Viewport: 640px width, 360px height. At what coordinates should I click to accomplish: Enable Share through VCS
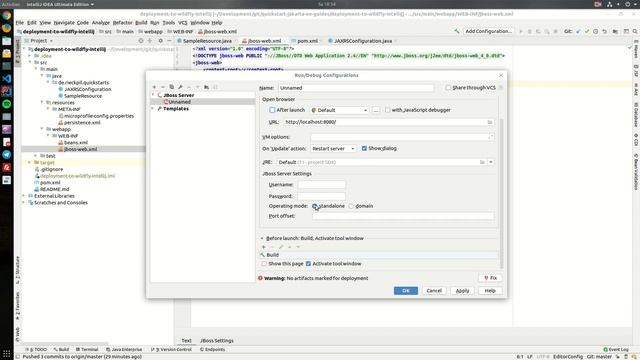448,88
